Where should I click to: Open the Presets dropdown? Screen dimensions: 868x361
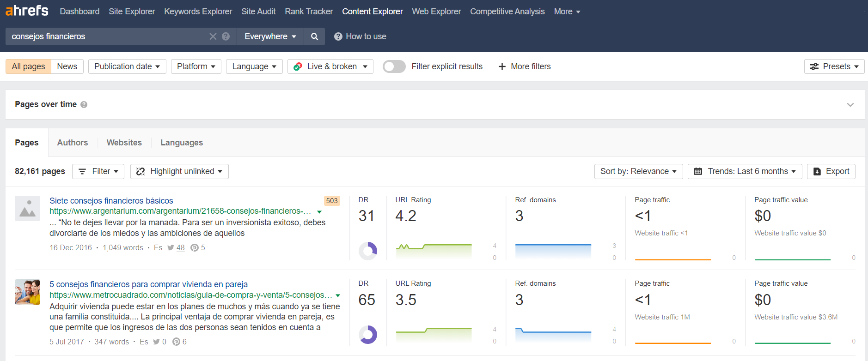[834, 66]
